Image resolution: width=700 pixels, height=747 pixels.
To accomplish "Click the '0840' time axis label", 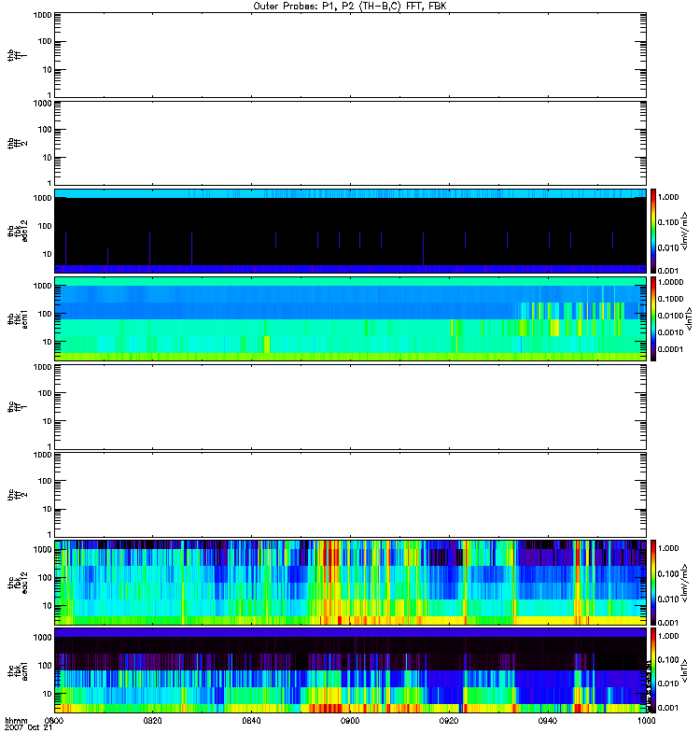I will pyautogui.click(x=251, y=721).
